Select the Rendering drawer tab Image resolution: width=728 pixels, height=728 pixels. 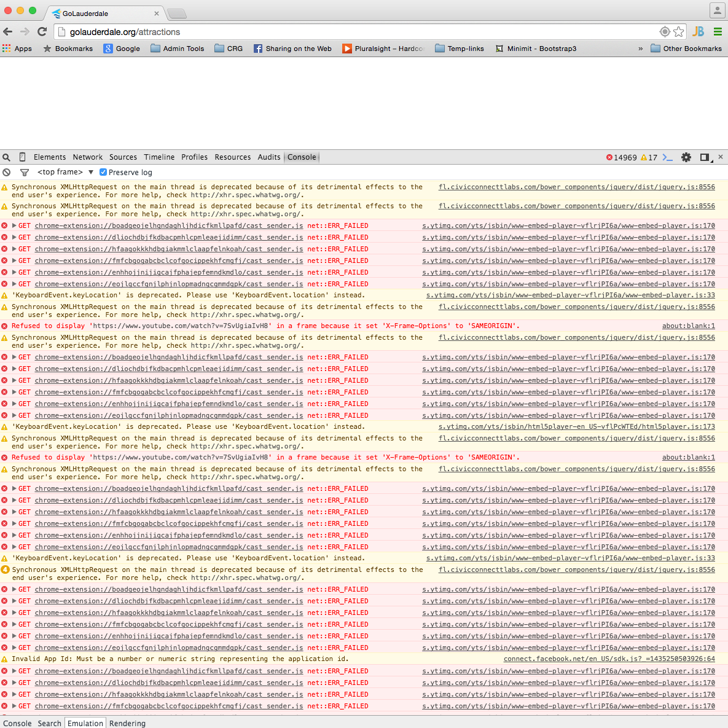point(127,723)
